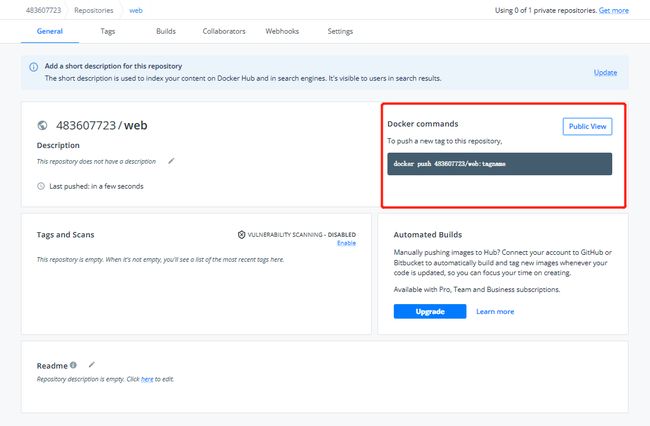Image resolution: width=650 pixels, height=426 pixels.
Task: Click the 'here' link under Readme
Action: [147, 379]
